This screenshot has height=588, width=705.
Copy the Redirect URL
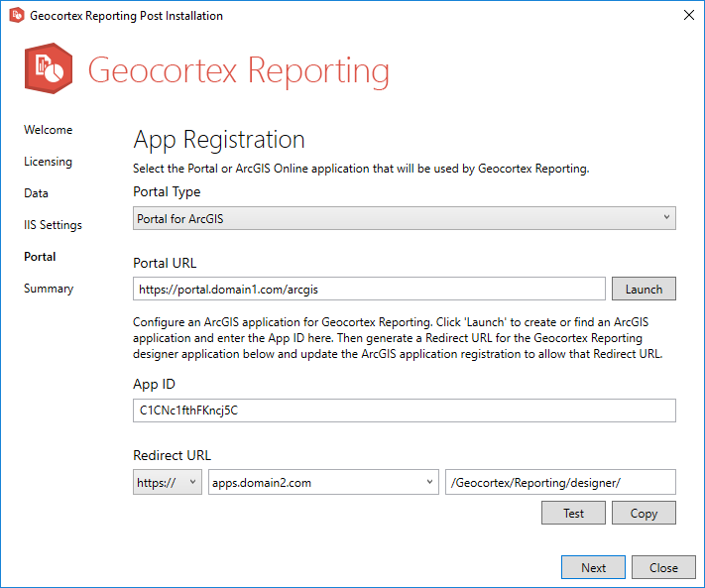point(644,513)
